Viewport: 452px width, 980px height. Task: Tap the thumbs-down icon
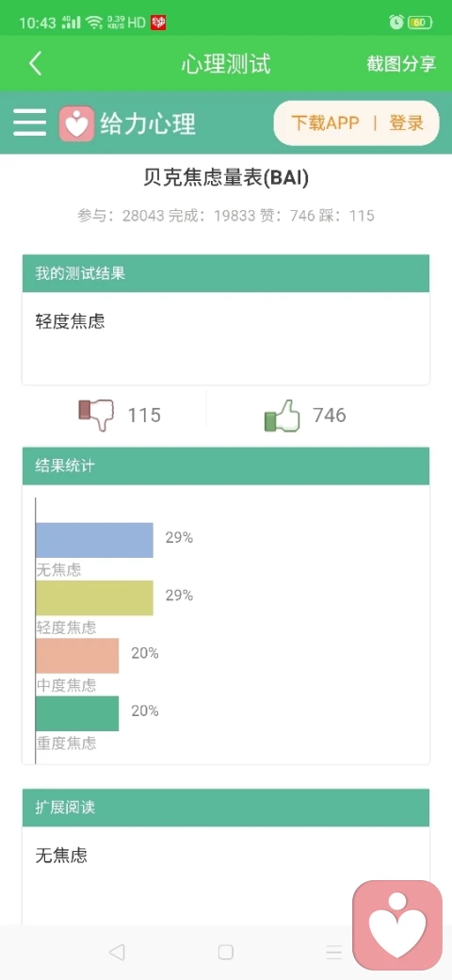pos(97,415)
